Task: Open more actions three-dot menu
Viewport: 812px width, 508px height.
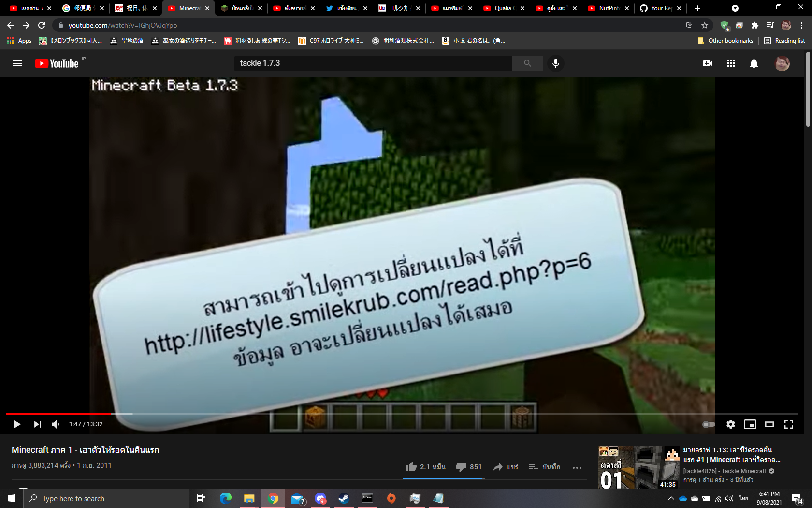Action: (577, 467)
